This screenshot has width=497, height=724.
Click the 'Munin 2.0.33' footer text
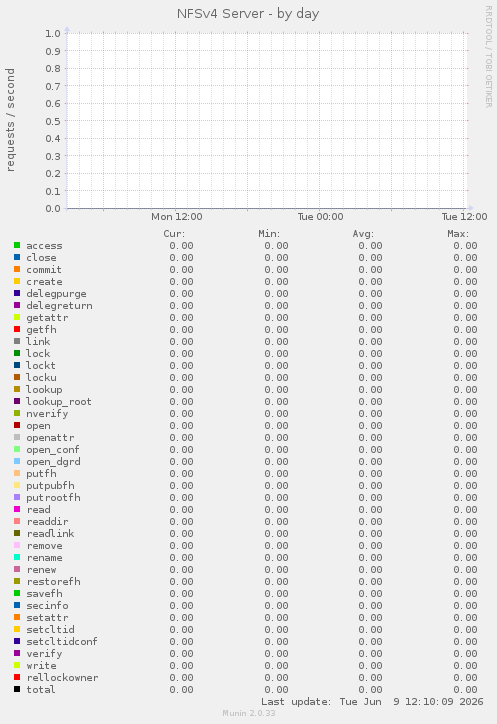coord(249,713)
